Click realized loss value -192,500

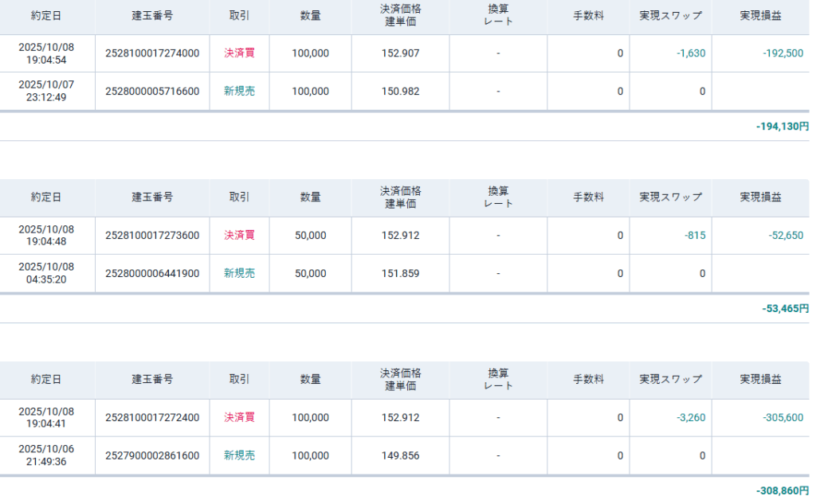click(782, 53)
